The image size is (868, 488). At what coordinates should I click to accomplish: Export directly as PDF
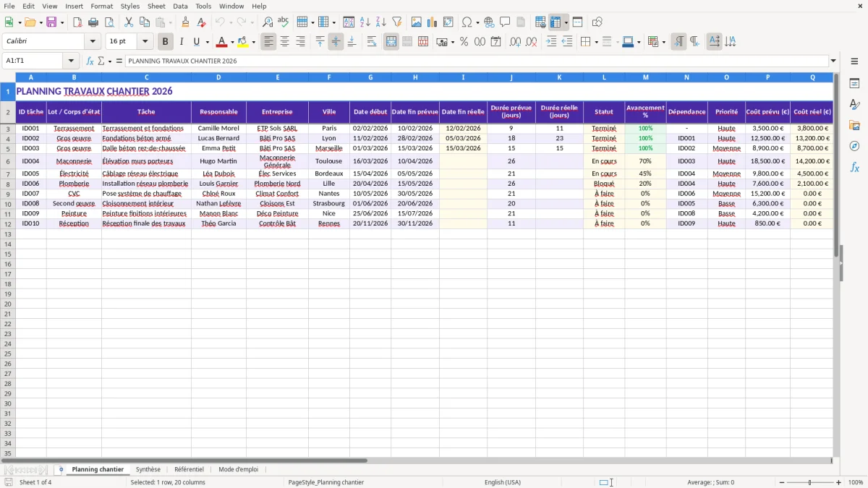coord(77,22)
